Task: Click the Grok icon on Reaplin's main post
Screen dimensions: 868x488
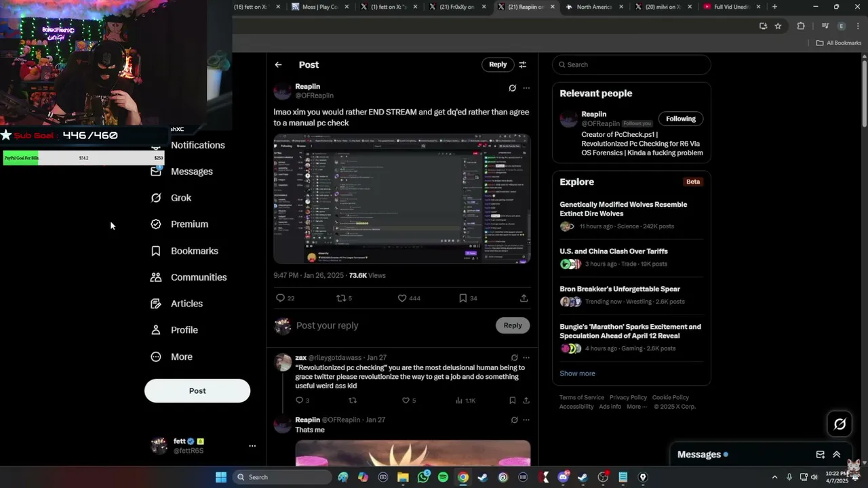Action: 512,88
